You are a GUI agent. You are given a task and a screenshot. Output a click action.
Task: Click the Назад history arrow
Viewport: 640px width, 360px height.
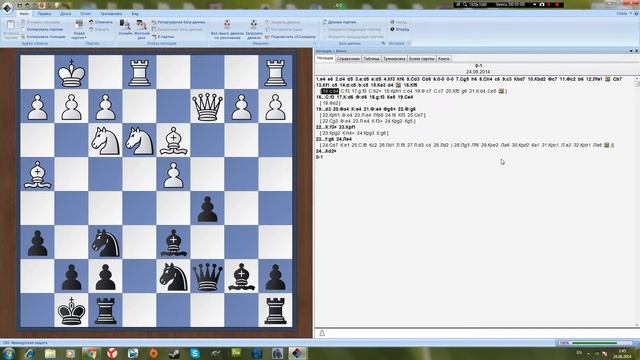tap(398, 22)
